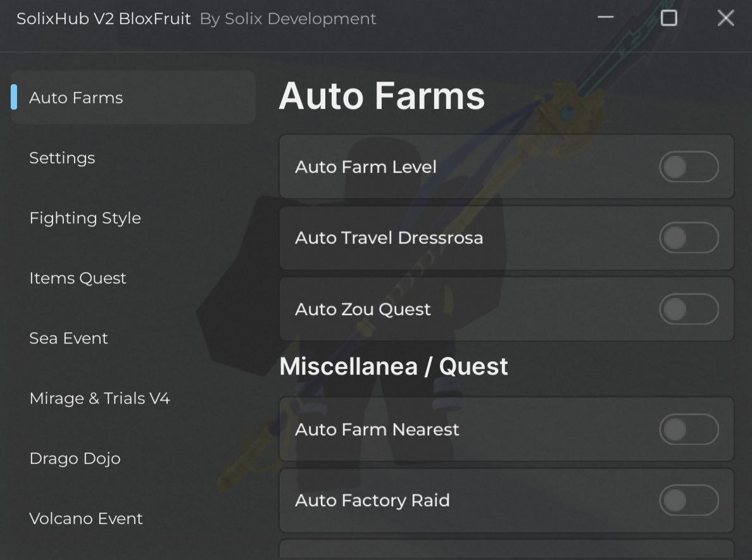Minimize the SolixHub window
Screen dimensions: 752x560
coord(606,18)
